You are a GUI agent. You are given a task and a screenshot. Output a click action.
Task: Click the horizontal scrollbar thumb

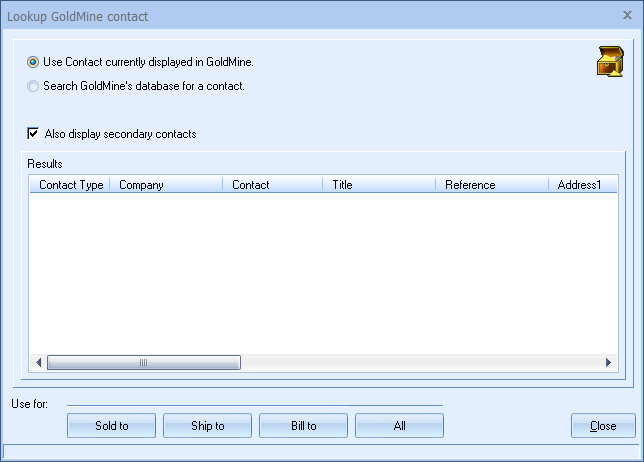143,363
